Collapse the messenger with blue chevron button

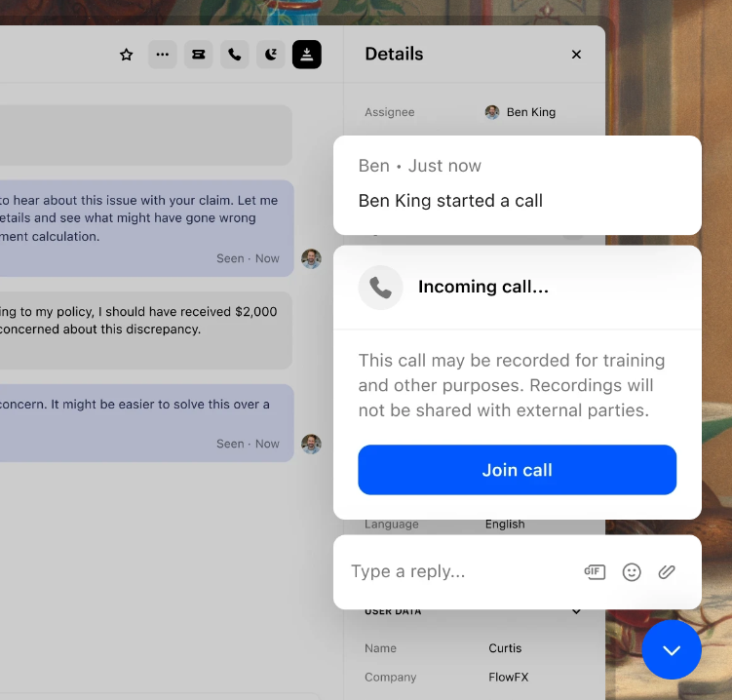pos(672,650)
